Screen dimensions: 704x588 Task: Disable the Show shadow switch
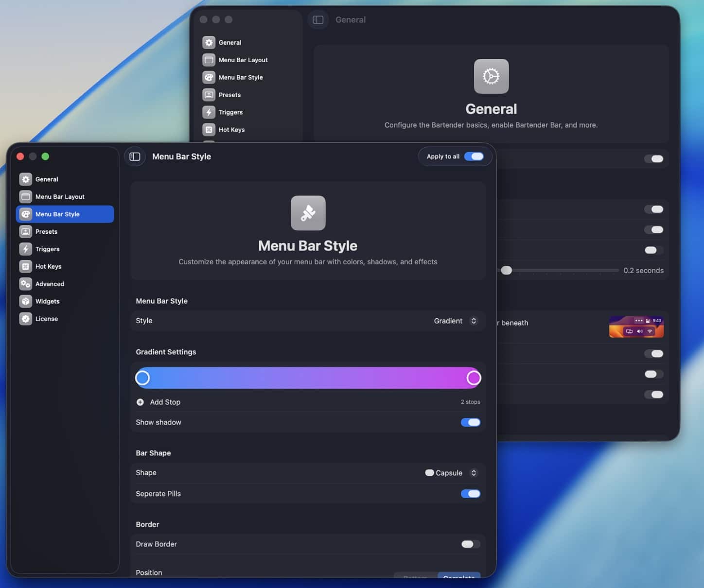click(x=471, y=422)
